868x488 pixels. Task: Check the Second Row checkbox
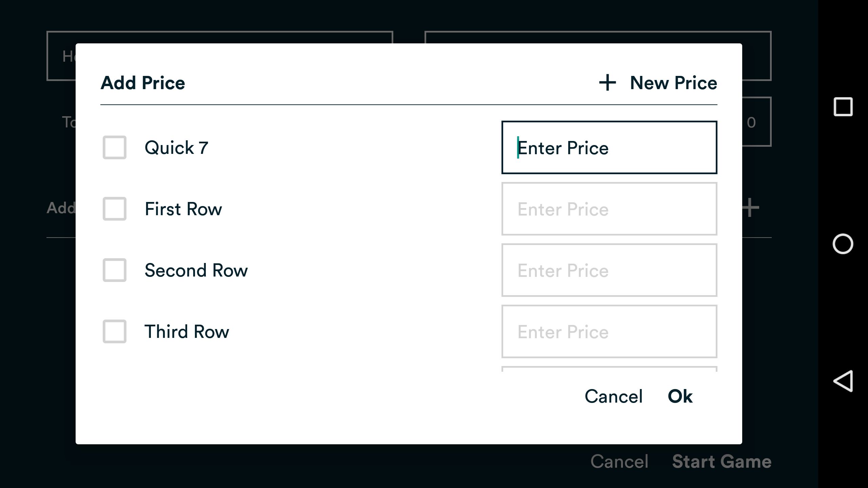pos(115,270)
